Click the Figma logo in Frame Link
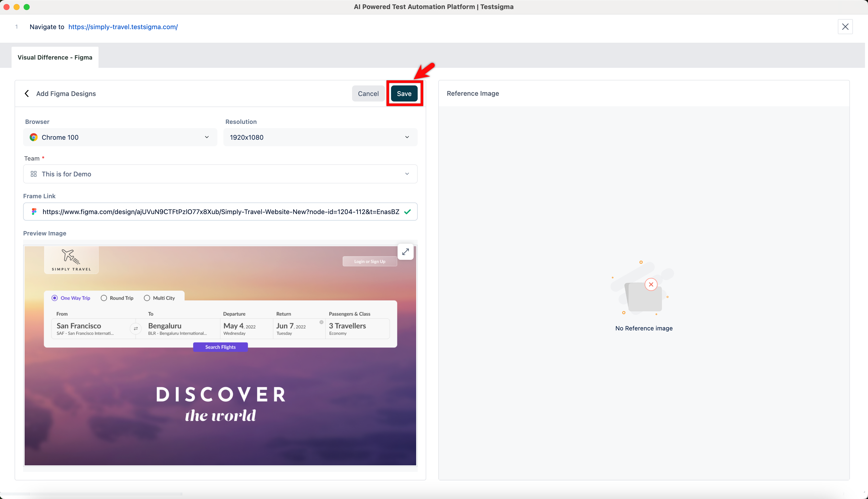This screenshot has width=868, height=499. (x=34, y=212)
